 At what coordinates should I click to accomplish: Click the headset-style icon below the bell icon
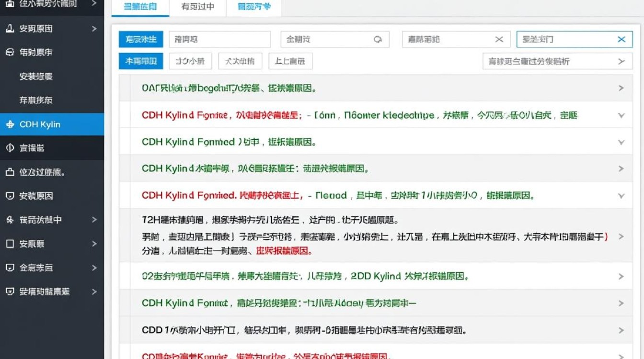(x=10, y=53)
